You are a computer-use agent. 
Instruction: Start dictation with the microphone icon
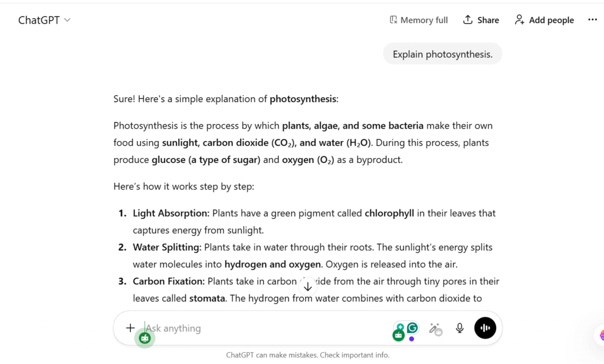(459, 328)
